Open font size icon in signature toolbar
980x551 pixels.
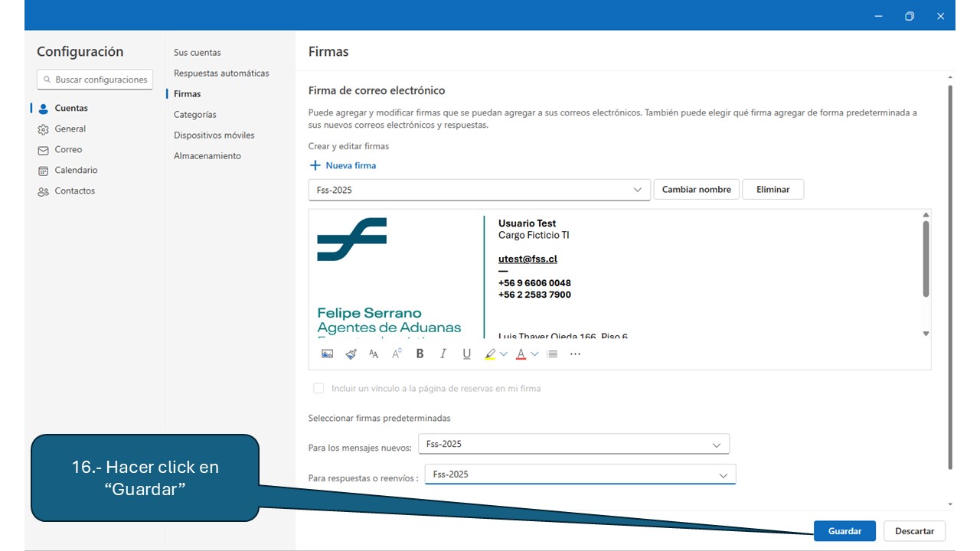coord(374,354)
